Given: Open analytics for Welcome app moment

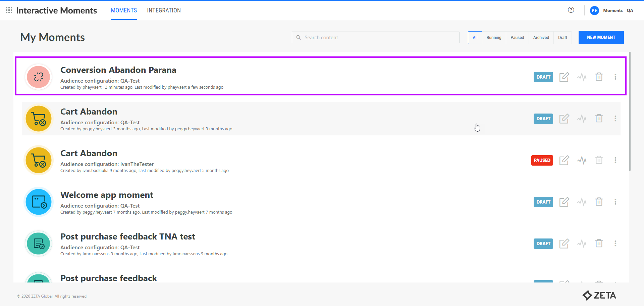Looking at the screenshot, I should pos(582,202).
